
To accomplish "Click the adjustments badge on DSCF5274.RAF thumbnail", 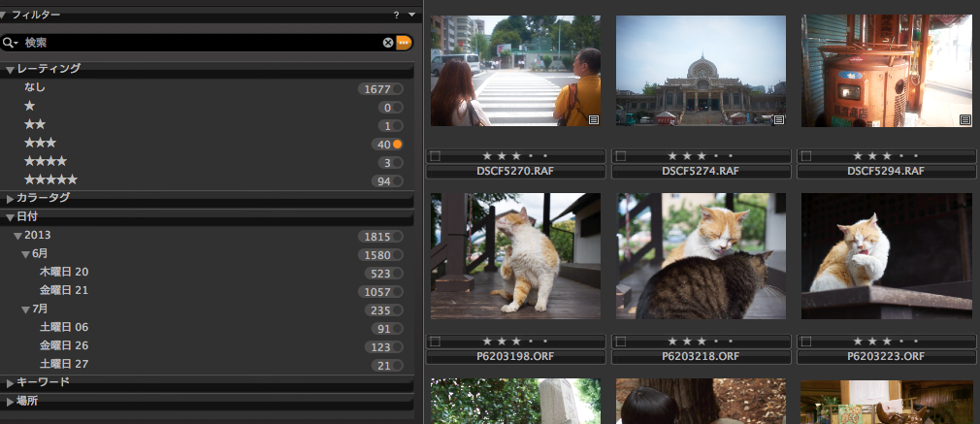I will [x=778, y=119].
